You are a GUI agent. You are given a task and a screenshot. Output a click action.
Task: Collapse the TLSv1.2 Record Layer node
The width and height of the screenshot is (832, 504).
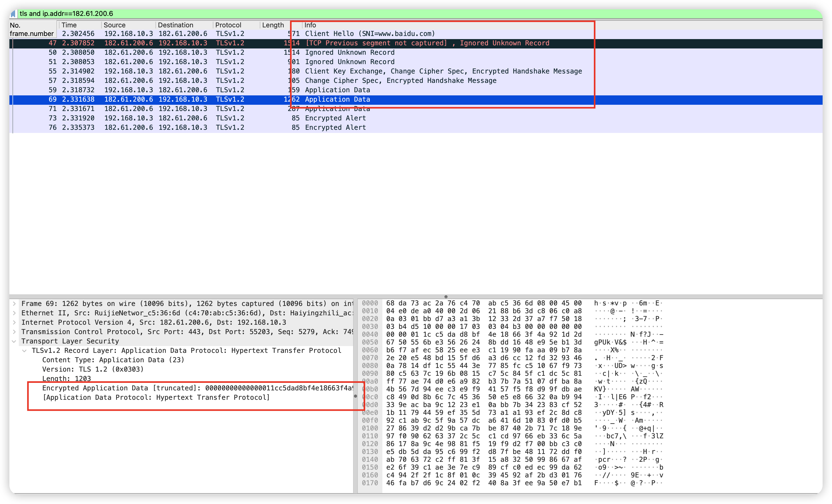point(24,351)
